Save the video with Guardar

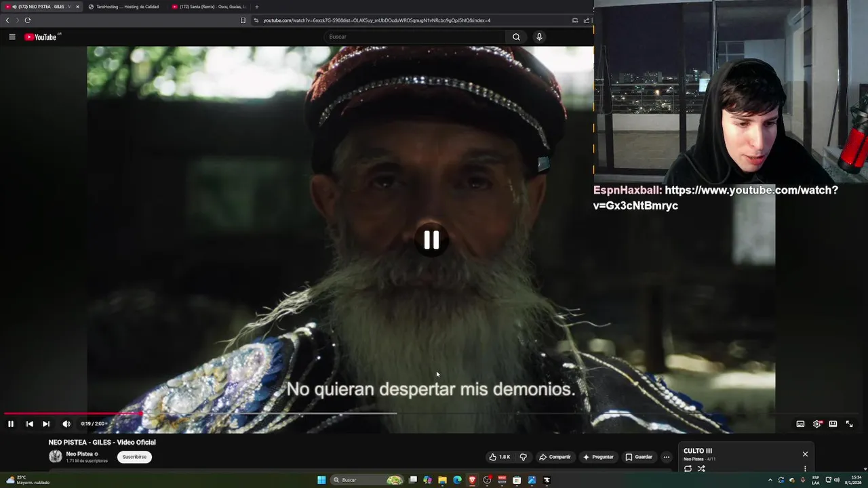(639, 457)
